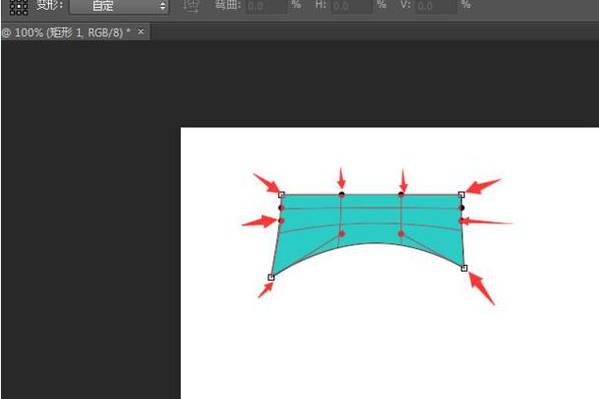Click the left black control point on top edge
This screenshot has width=599, height=399.
(342, 195)
